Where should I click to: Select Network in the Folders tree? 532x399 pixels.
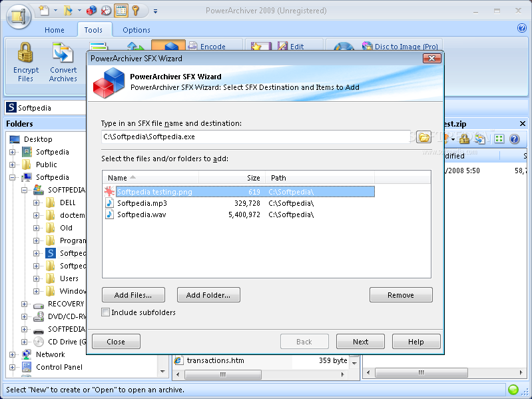point(50,354)
